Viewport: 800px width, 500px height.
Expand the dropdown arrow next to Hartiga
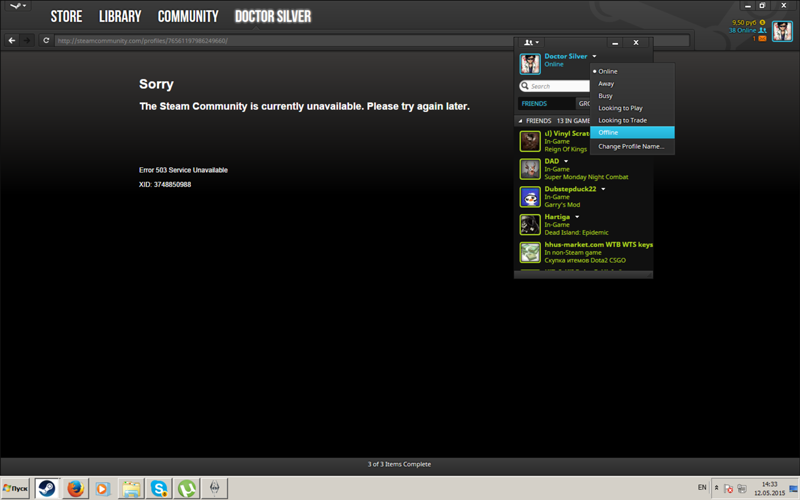[577, 217]
